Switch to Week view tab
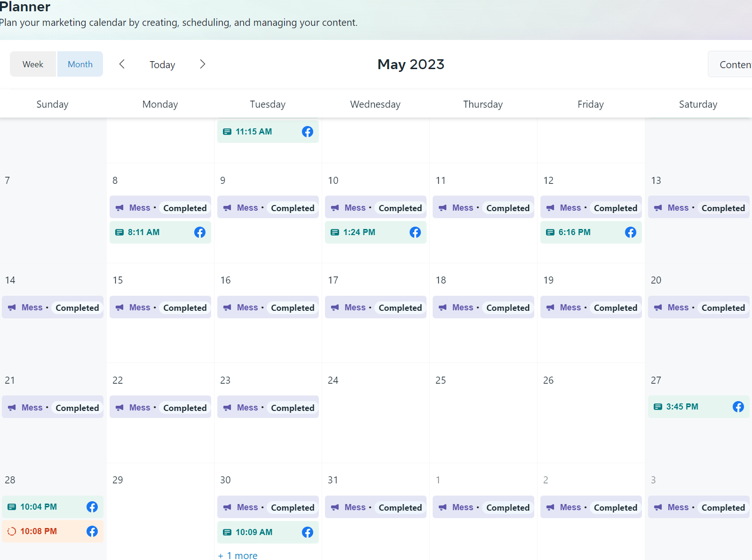Image resolution: width=752 pixels, height=560 pixels. [x=33, y=64]
